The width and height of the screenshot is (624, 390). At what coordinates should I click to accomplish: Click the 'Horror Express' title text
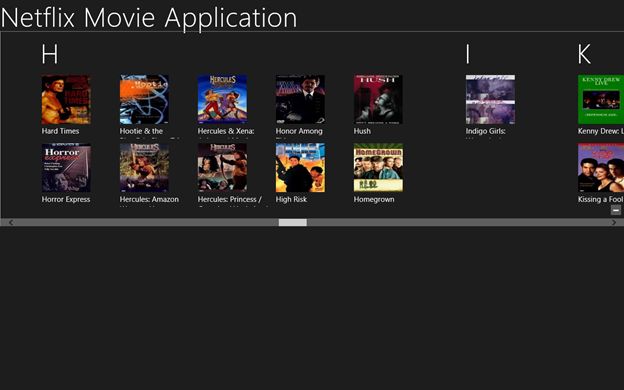tap(66, 199)
